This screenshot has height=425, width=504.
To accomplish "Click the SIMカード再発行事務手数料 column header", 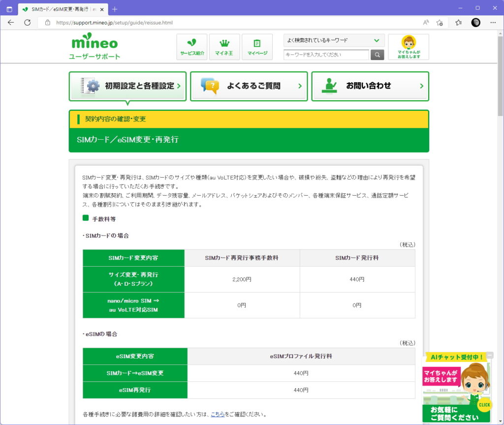I will [x=242, y=258].
